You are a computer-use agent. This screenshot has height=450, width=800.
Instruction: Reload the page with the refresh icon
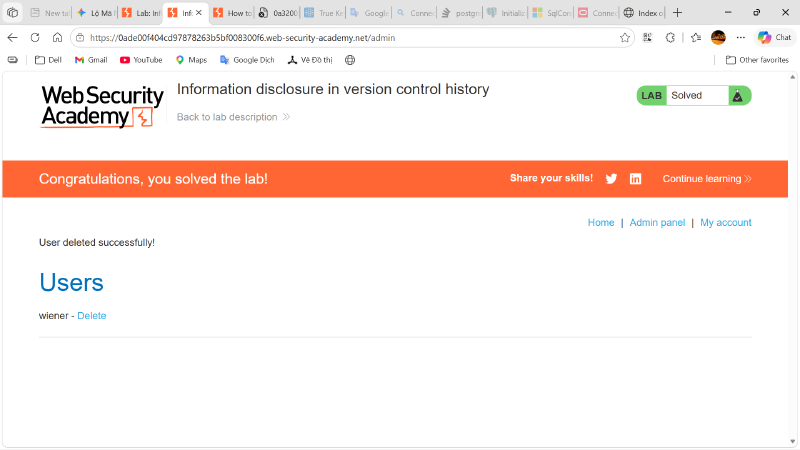click(35, 37)
